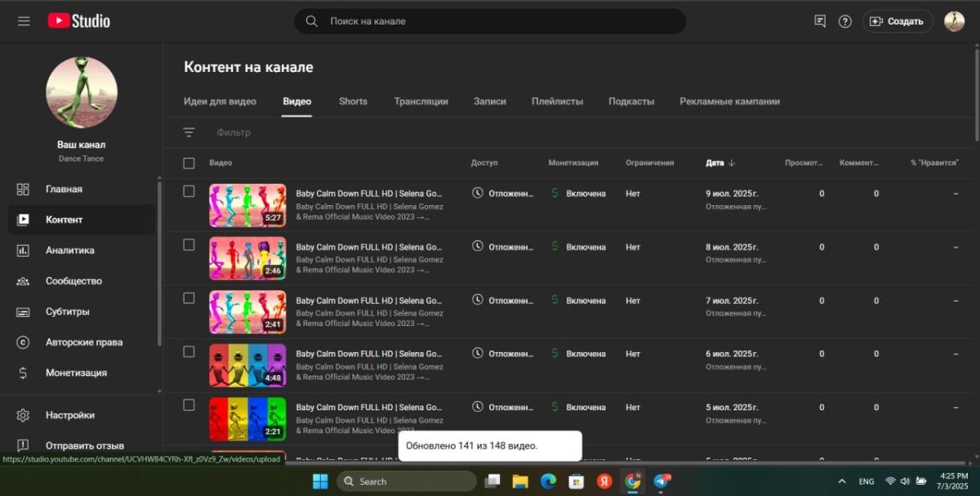Open Yandex browser from the taskbar
Screen dimensions: 980x496
pos(604,481)
